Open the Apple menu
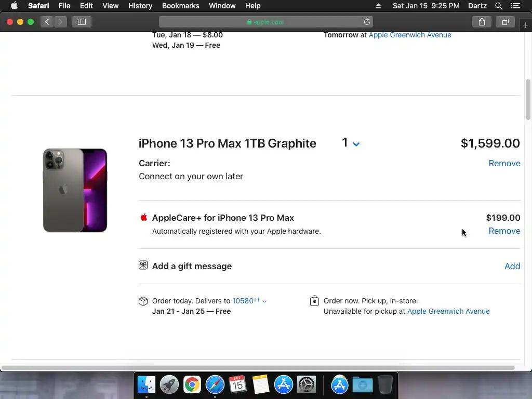The width and height of the screenshot is (532, 399). (x=14, y=6)
